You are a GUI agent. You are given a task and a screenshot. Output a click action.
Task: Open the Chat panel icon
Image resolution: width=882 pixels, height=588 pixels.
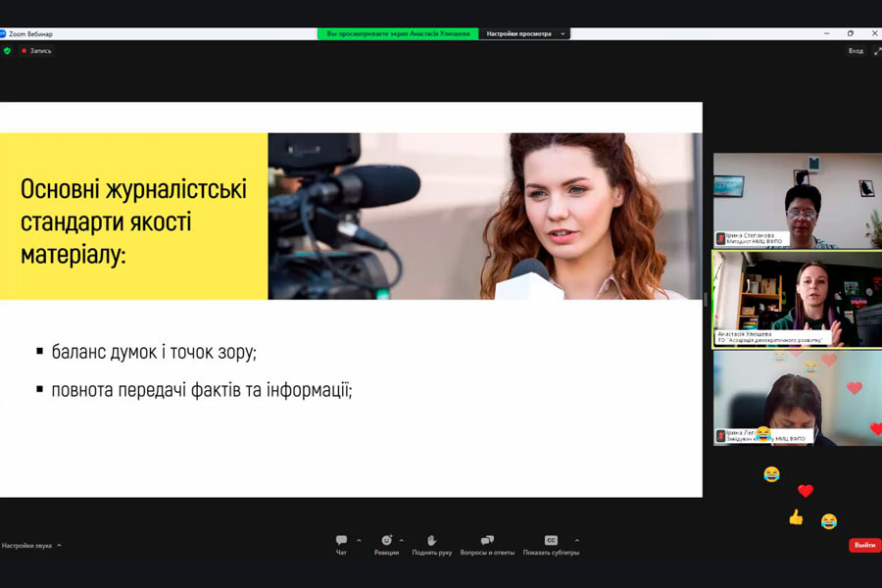pyautogui.click(x=341, y=540)
